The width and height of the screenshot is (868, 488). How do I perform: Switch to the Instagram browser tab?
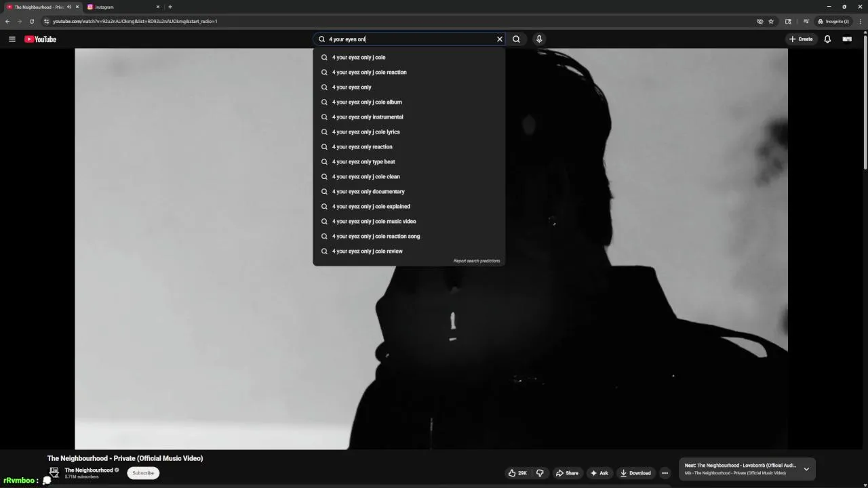pos(122,7)
